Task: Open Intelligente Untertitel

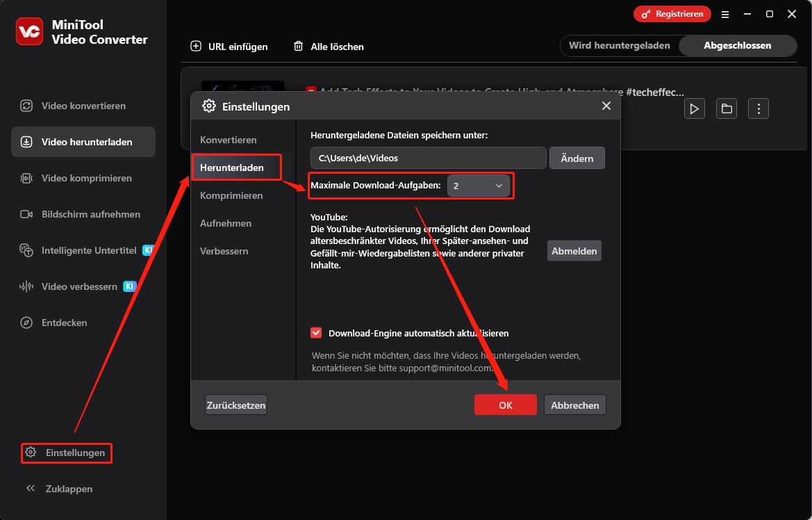Action: (x=83, y=250)
